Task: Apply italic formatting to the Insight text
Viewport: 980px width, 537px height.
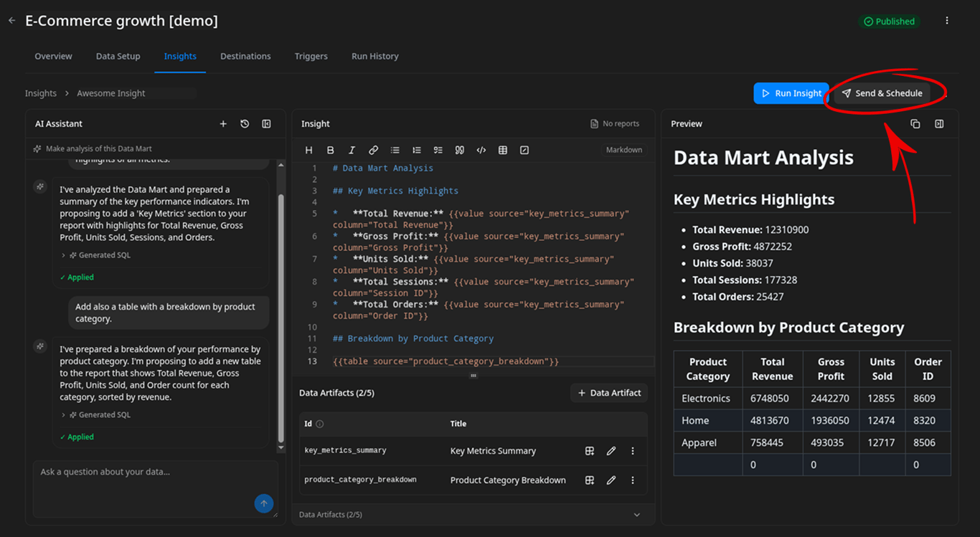Action: click(x=352, y=150)
